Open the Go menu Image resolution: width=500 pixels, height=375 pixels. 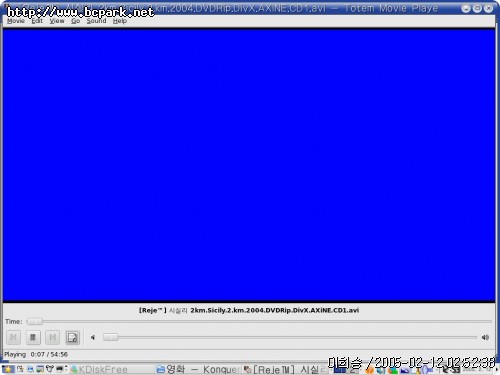click(x=76, y=21)
